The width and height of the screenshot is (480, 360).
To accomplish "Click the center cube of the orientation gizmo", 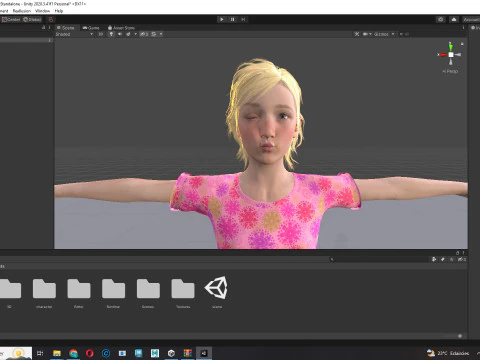I will click(x=451, y=55).
